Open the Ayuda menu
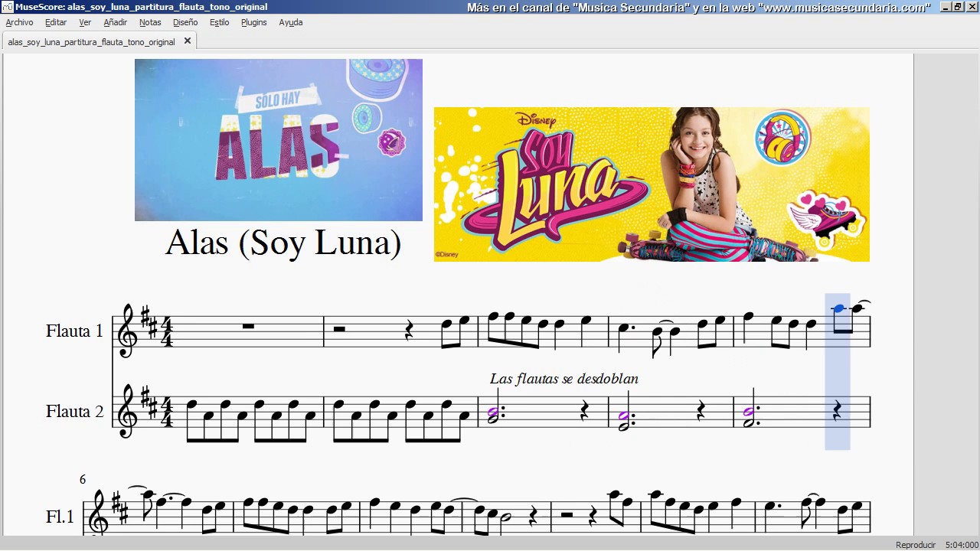Viewport: 980px width, 551px height. [291, 23]
